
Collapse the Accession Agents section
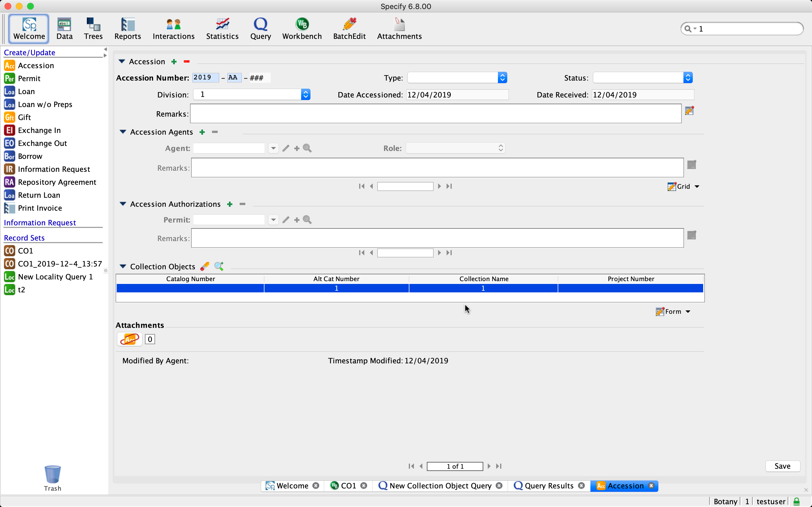click(123, 132)
